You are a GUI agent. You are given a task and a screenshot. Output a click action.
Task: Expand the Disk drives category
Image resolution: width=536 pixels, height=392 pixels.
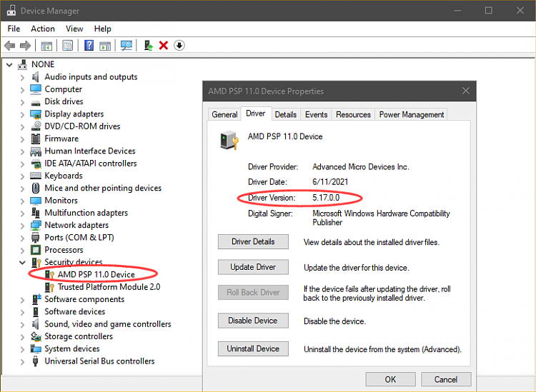[x=23, y=102]
